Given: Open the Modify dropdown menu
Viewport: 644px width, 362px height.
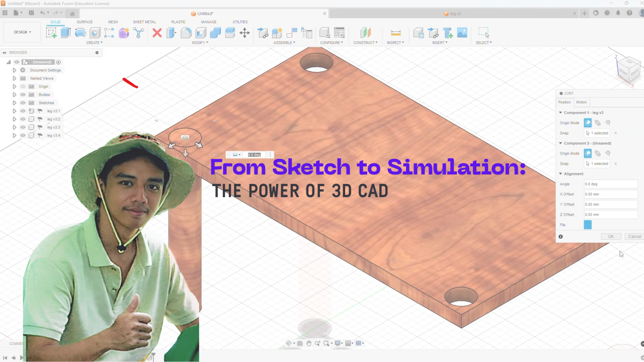Looking at the screenshot, I should click(x=200, y=42).
